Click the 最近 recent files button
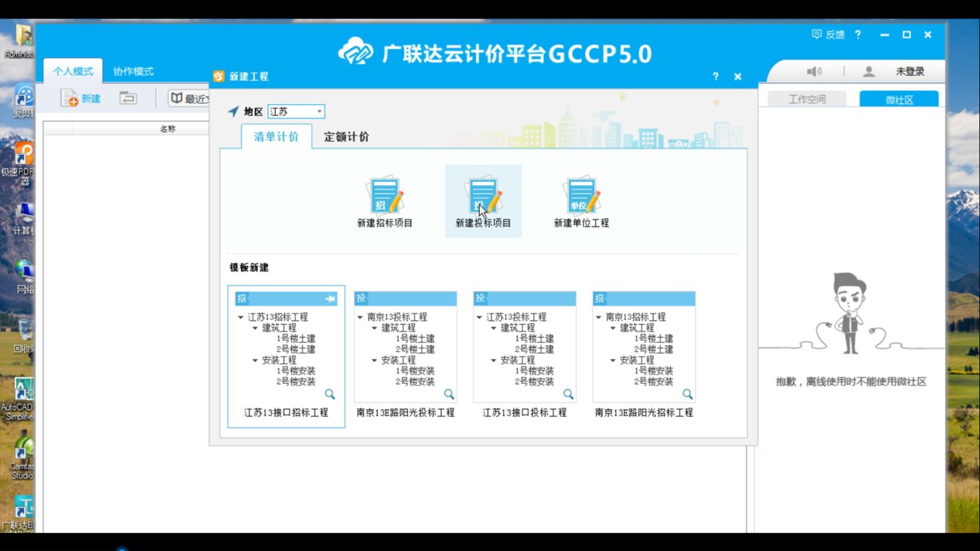980x551 pixels. 189,98
